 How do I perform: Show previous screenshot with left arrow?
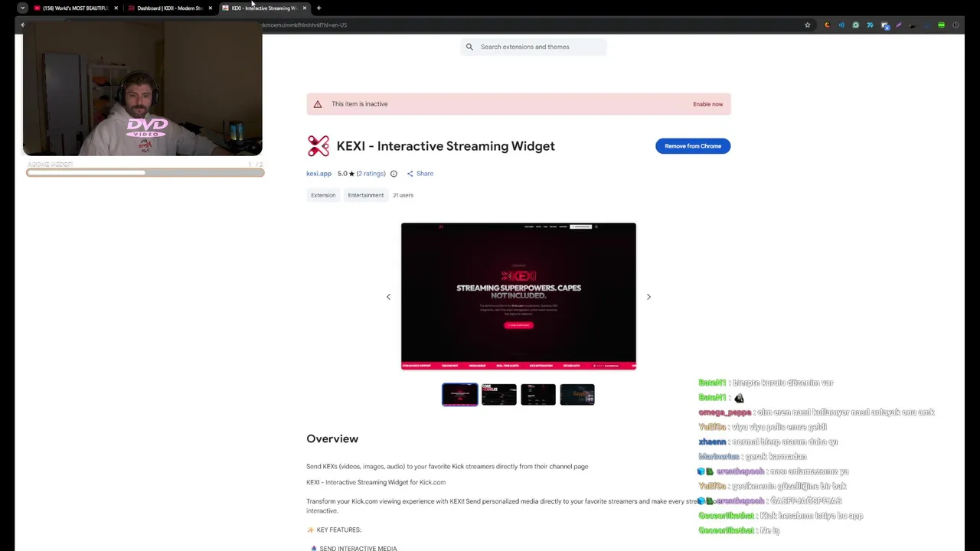[x=388, y=297]
